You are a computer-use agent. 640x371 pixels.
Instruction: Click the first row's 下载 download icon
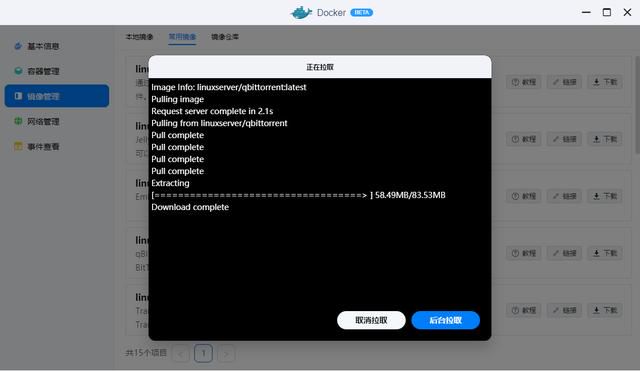point(597,82)
